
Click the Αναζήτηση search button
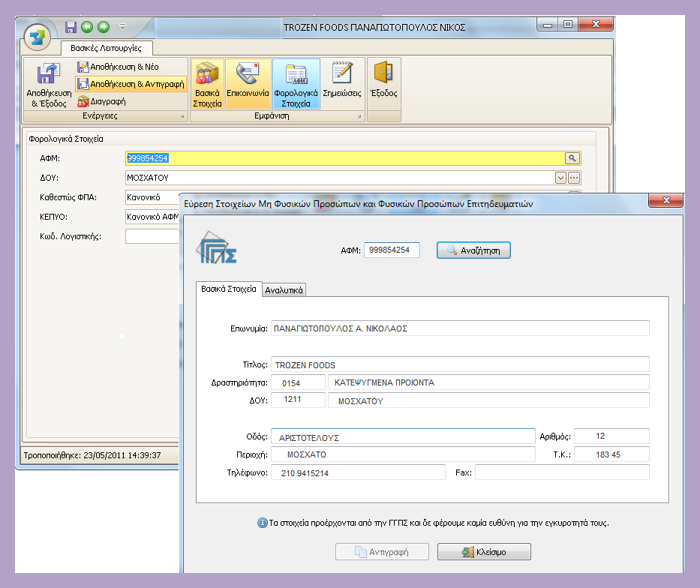tap(473, 250)
